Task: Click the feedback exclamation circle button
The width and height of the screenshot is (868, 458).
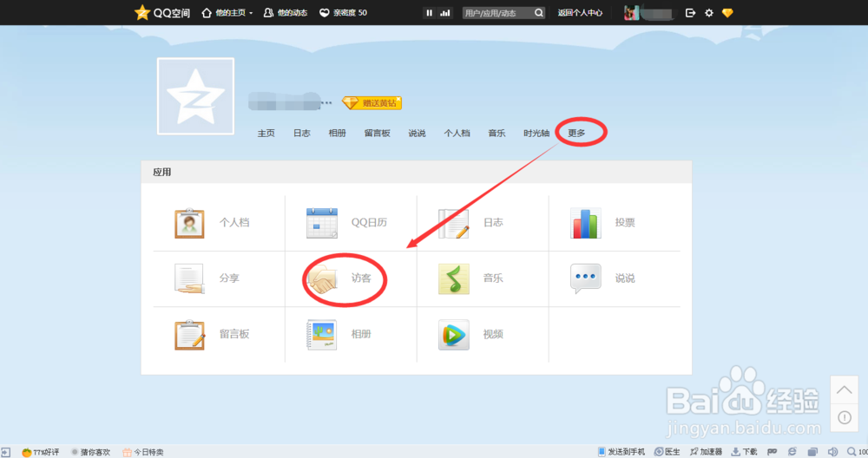Action: coord(845,417)
